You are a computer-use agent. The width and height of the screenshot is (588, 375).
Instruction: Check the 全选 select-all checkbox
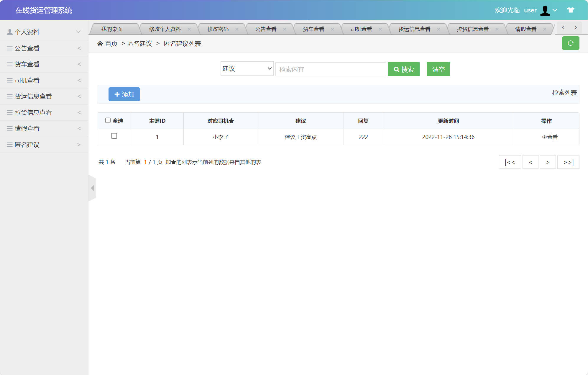108,120
